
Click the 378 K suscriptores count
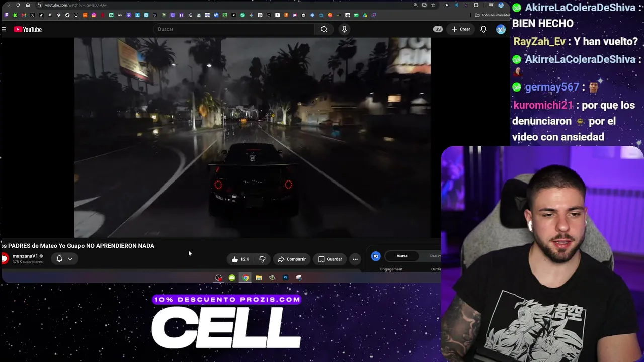coord(28,262)
